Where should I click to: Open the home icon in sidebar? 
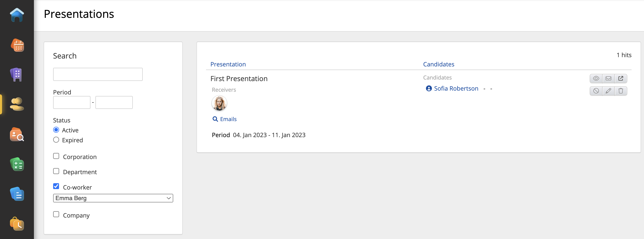pos(17,15)
